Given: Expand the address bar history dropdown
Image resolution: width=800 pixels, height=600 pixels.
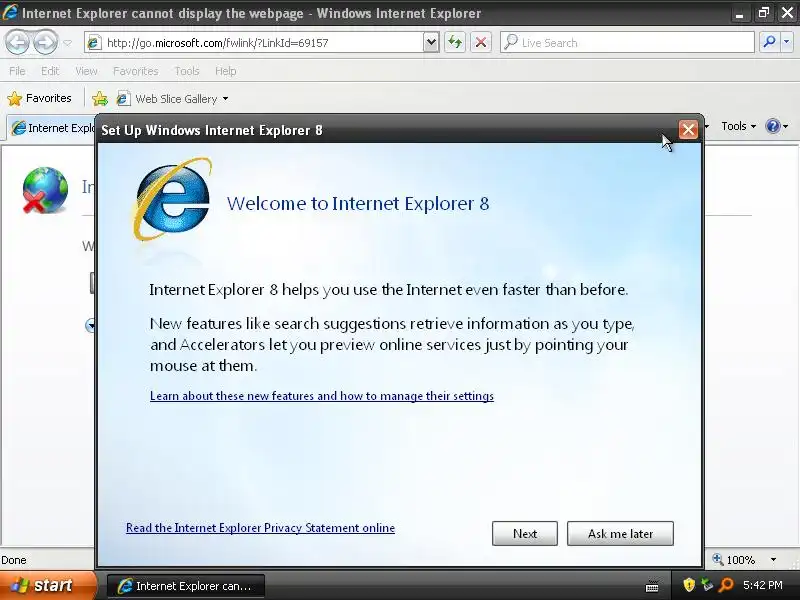Looking at the screenshot, I should [x=431, y=42].
